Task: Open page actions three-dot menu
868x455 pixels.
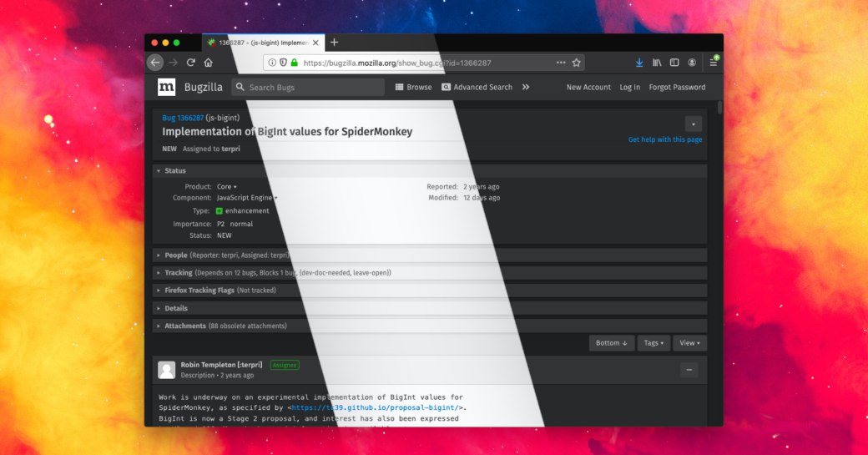Action: pos(561,63)
